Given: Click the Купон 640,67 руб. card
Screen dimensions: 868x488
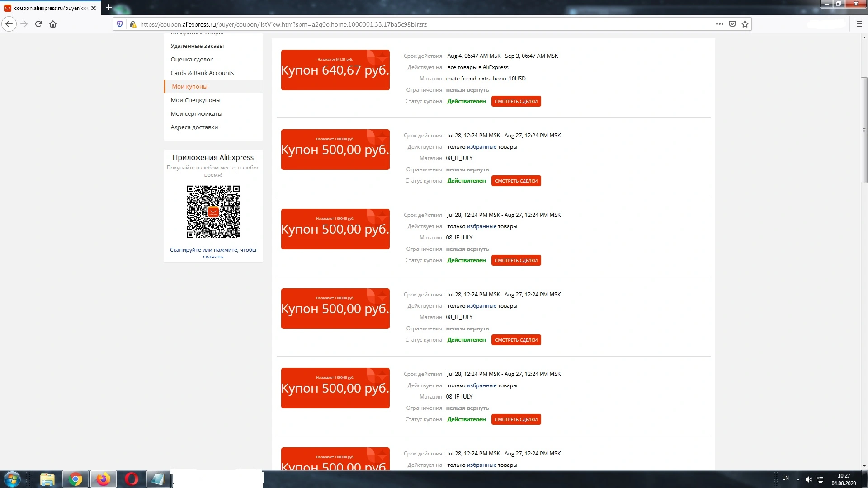Looking at the screenshot, I should point(335,70).
